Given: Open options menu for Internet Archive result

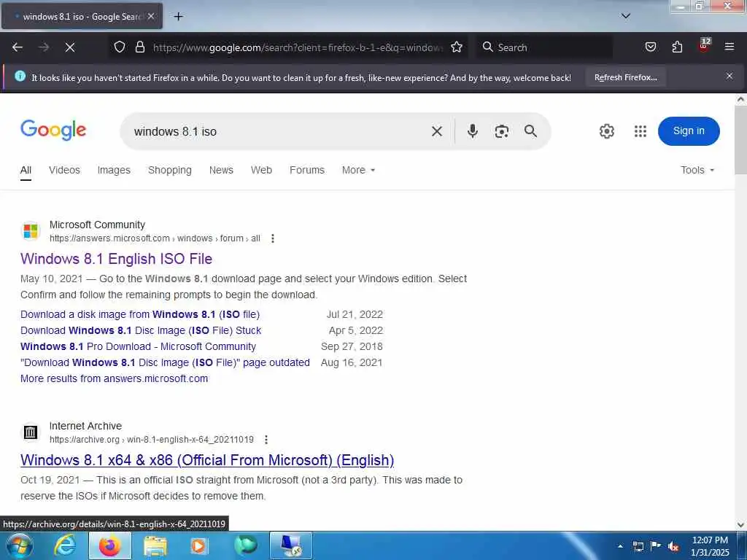Looking at the screenshot, I should [266, 440].
